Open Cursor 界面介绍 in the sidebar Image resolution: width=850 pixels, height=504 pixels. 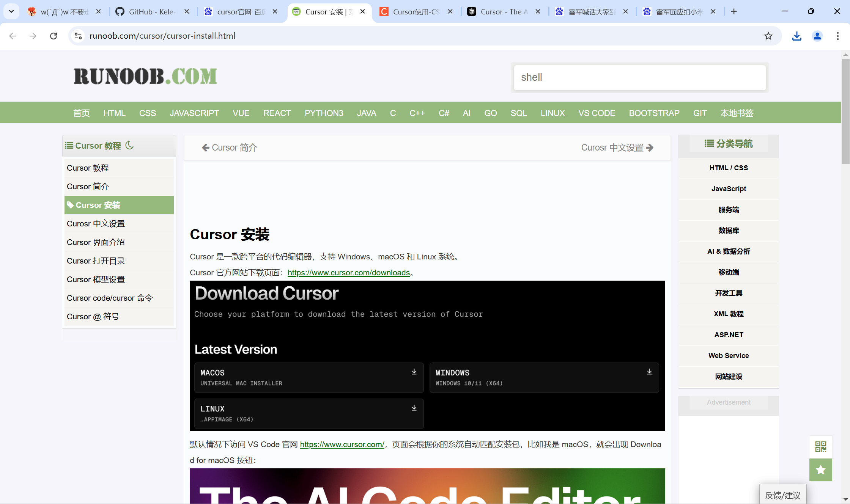click(x=119, y=242)
